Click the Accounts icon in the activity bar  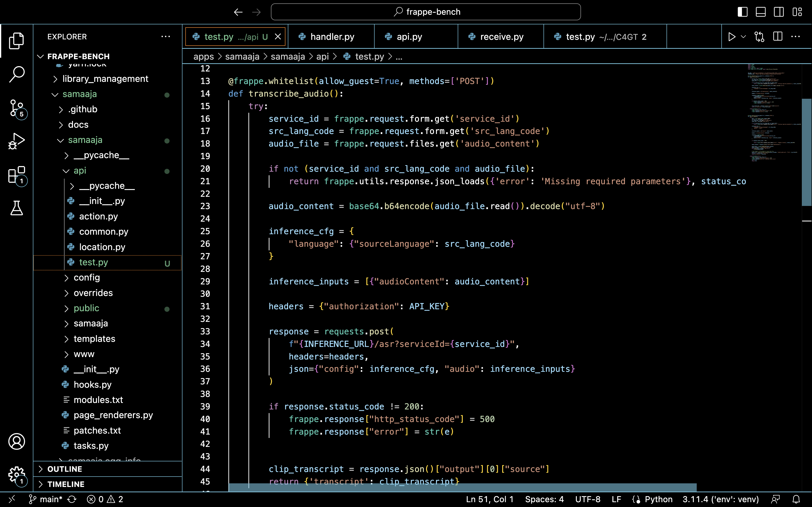(16, 442)
